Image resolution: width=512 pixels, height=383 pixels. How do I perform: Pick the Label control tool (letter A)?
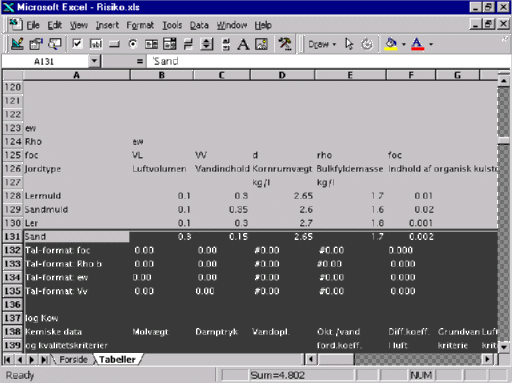pyautogui.click(x=243, y=44)
